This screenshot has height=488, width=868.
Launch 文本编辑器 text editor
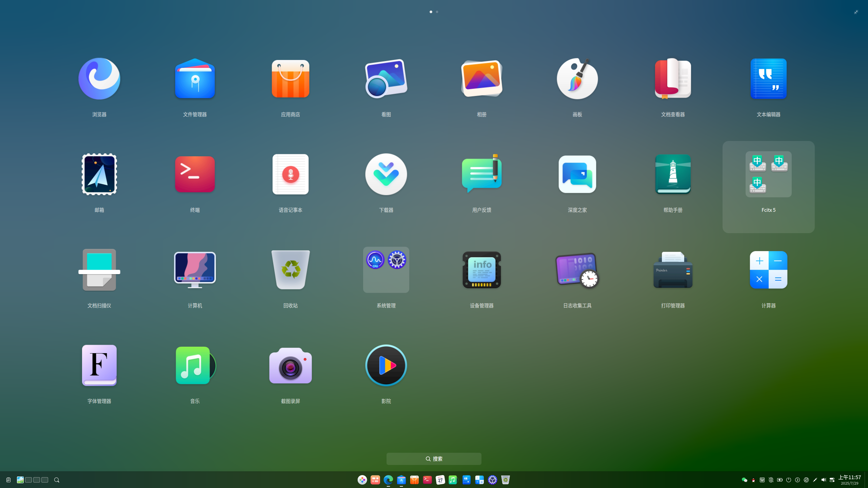click(x=768, y=79)
